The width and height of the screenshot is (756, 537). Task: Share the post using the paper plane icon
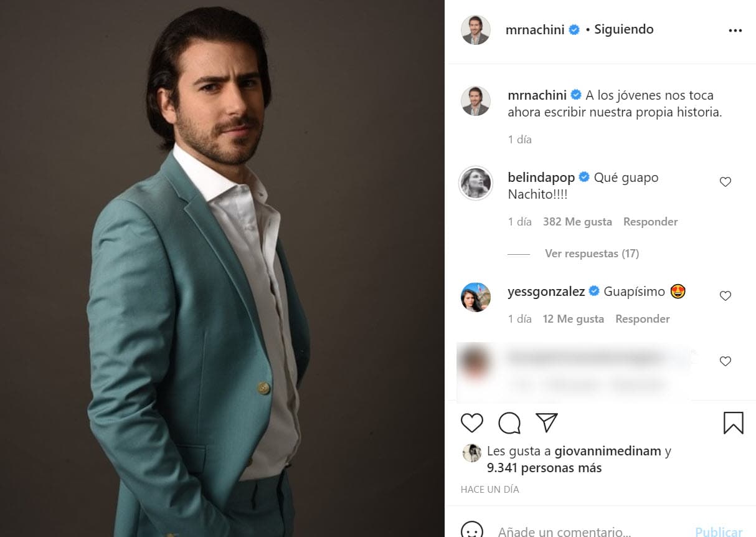[547, 422]
